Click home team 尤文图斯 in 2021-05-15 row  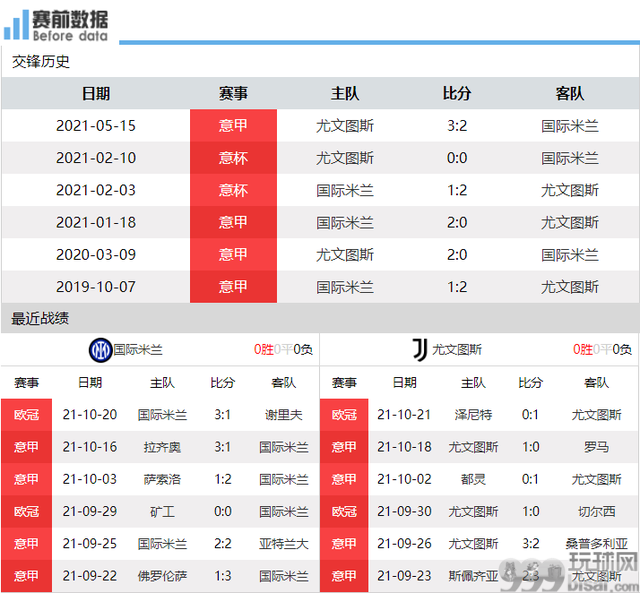pyautogui.click(x=345, y=126)
